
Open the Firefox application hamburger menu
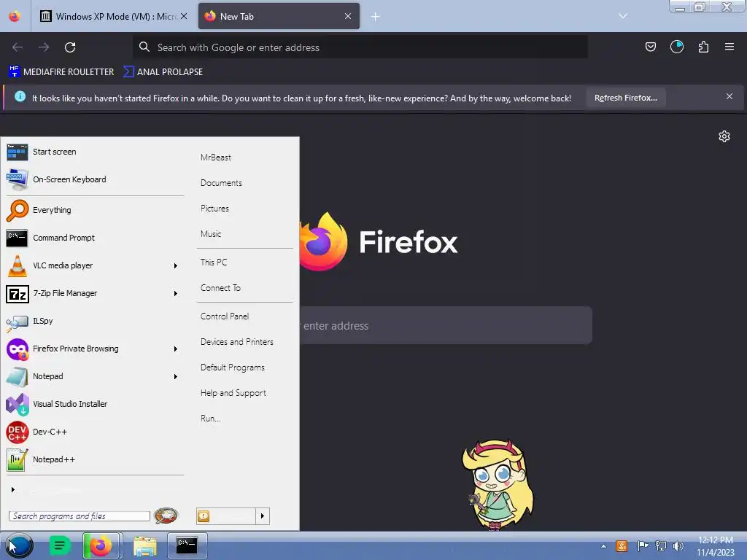click(x=729, y=47)
